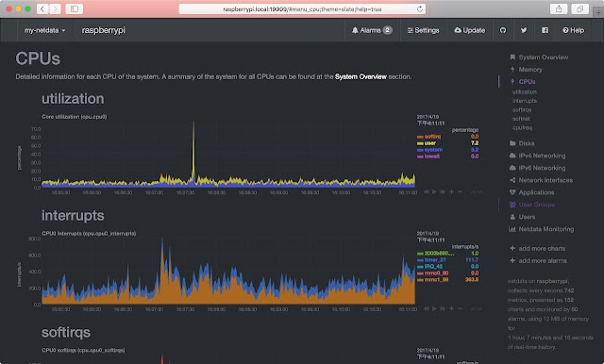Toggle the Safari sidebar button
Screen dimensions: 604x364
pyautogui.click(x=75, y=8)
